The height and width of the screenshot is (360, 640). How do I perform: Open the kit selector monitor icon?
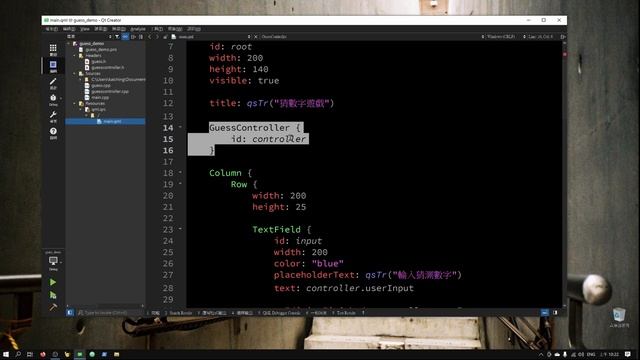click(x=53, y=262)
